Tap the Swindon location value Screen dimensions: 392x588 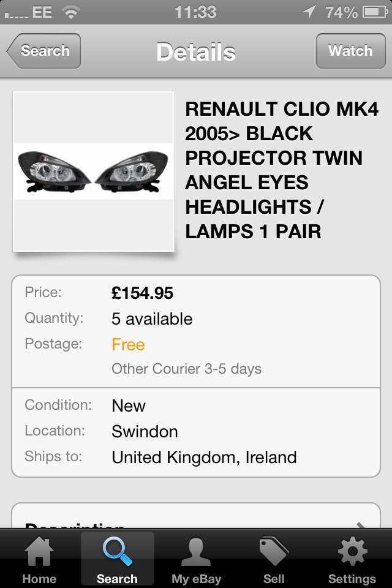point(145,432)
